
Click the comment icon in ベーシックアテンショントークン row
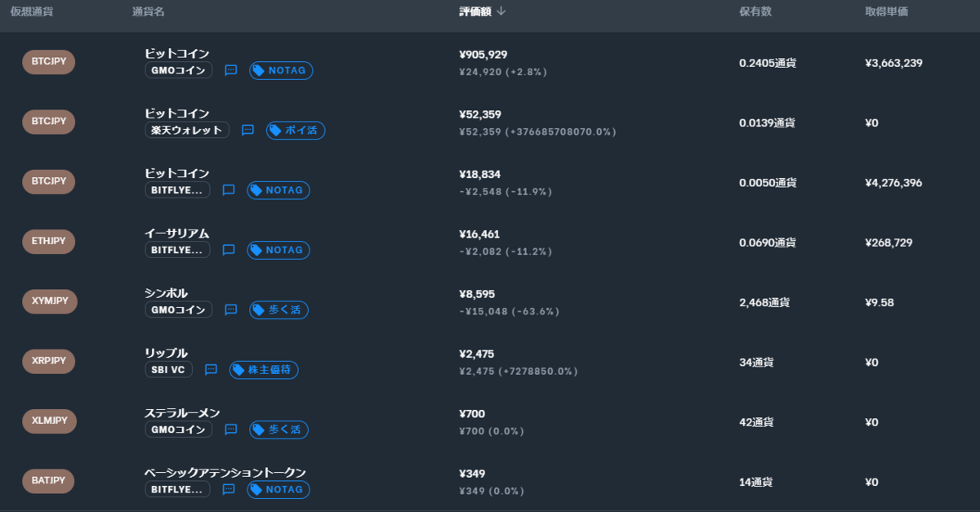tap(229, 489)
